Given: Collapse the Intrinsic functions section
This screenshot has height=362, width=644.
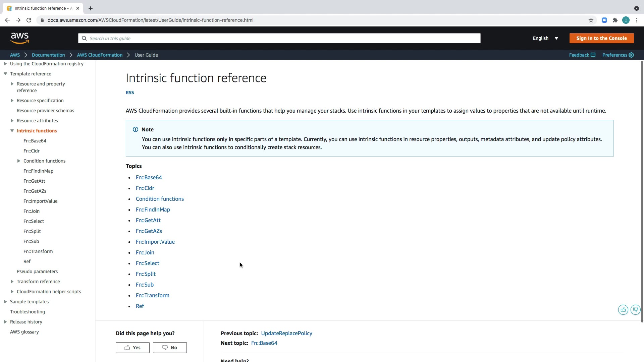Looking at the screenshot, I should (x=12, y=131).
